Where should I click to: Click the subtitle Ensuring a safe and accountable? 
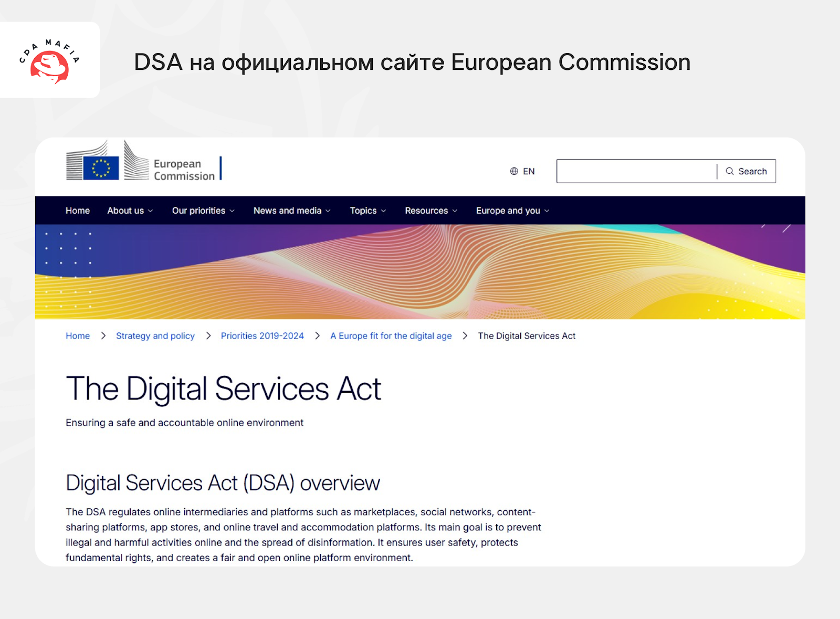184,423
